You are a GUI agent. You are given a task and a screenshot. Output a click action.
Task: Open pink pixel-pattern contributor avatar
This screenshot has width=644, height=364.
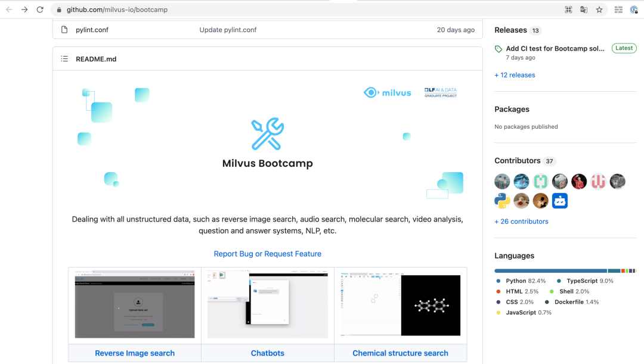599,181
